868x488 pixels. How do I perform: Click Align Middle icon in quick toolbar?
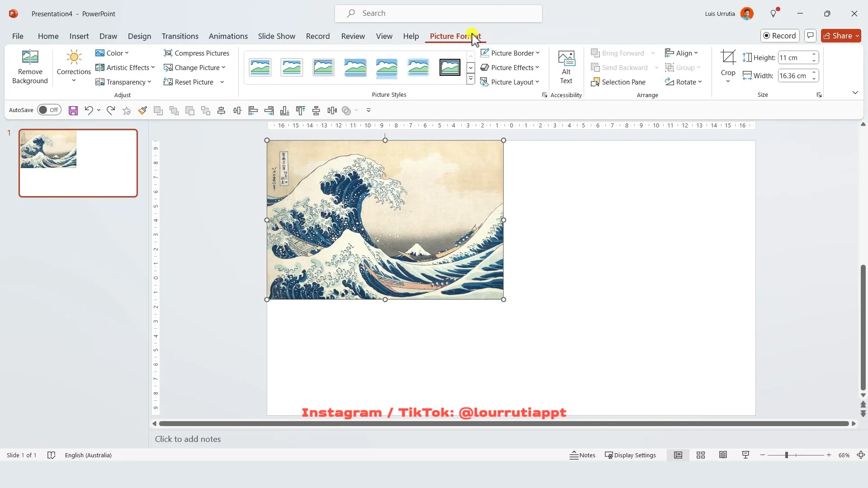pos(237,110)
